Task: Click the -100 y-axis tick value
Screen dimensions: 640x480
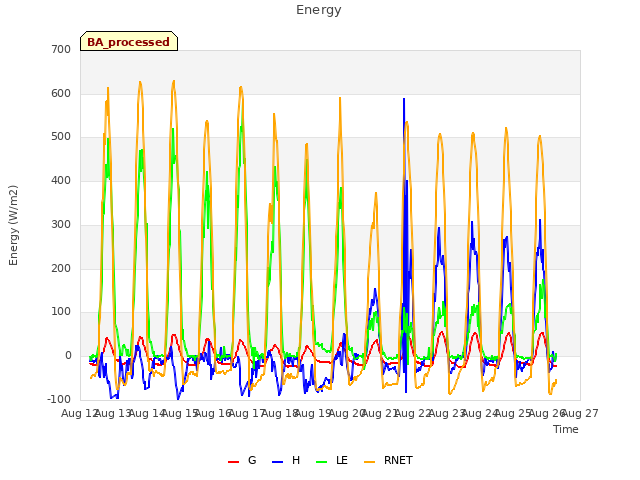Action: click(x=60, y=399)
